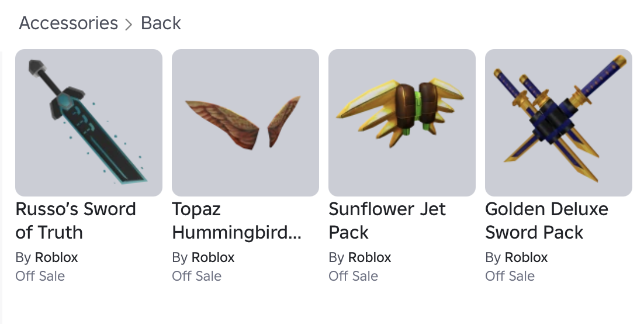Open the Sunflower Jet Pack title link
The width and height of the screenshot is (644, 324).
pos(387,221)
